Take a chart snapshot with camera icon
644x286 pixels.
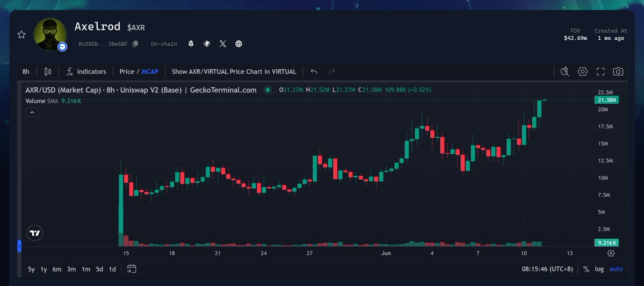[618, 71]
